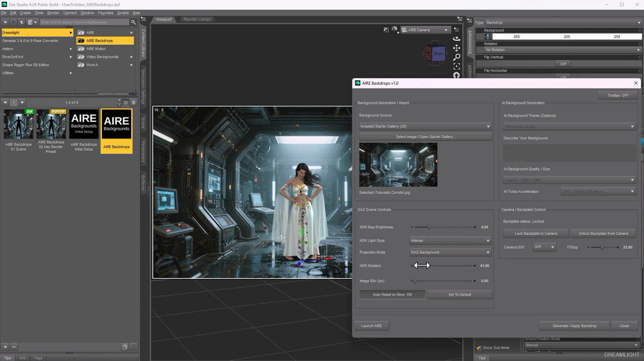
Task: Select the viewport zoom magnifier tool
Action: 456,57
